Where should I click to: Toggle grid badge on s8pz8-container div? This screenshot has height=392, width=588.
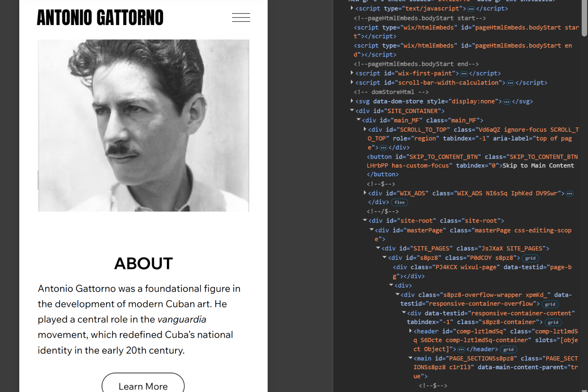(553, 322)
